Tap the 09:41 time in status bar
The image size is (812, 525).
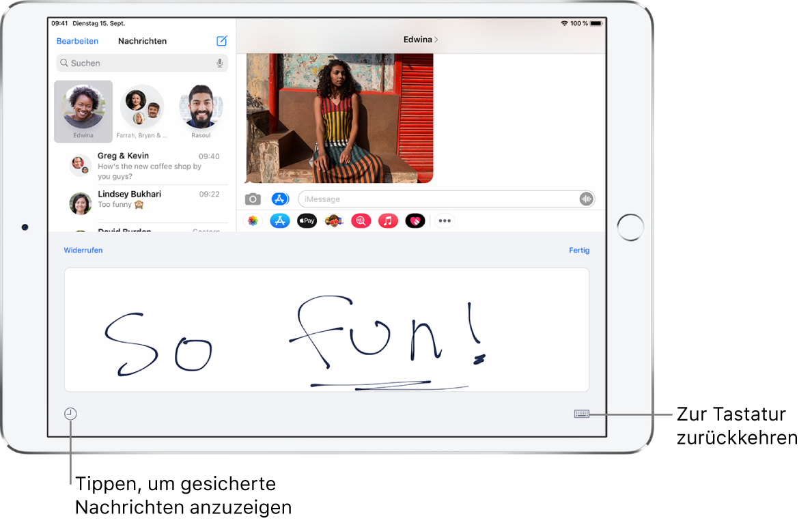pyautogui.click(x=59, y=23)
